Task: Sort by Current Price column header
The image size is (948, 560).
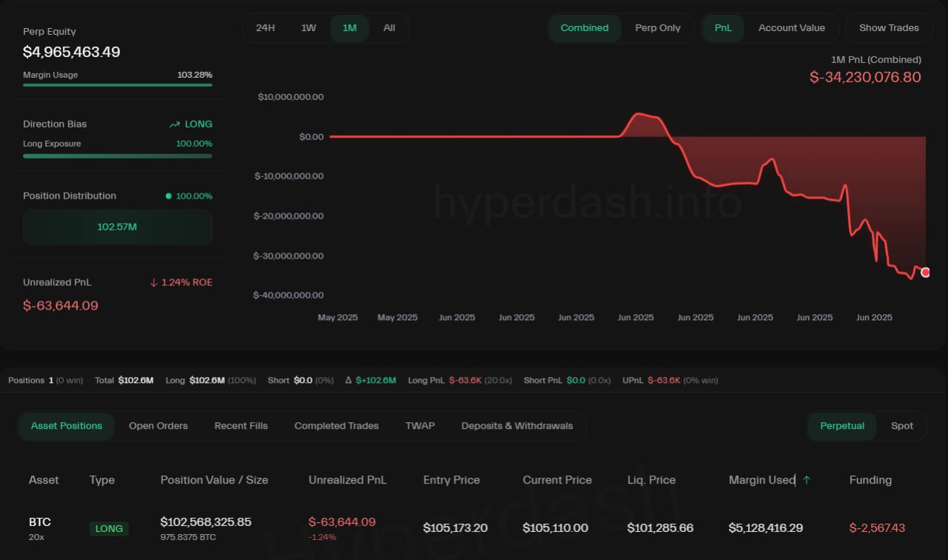Action: pyautogui.click(x=557, y=480)
